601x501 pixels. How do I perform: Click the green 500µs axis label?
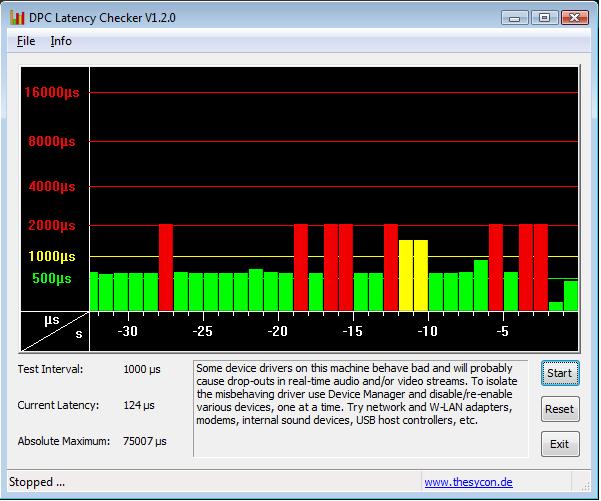pos(52,278)
